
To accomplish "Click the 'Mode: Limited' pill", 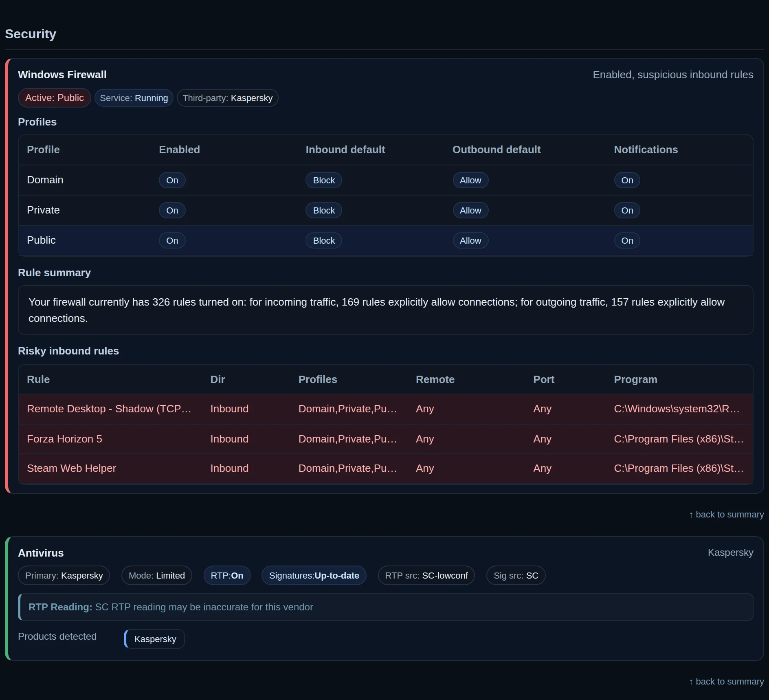I will 157,575.
